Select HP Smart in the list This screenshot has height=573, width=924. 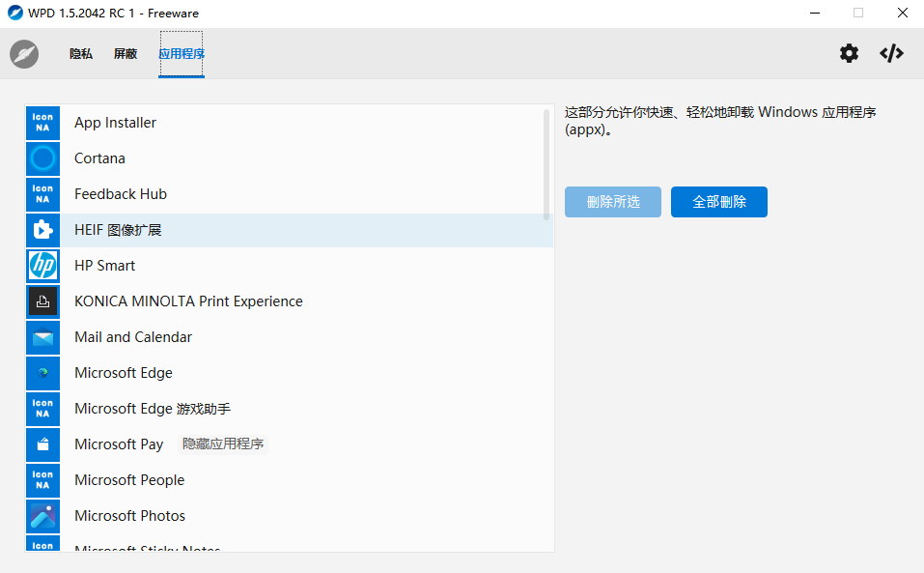[289, 266]
